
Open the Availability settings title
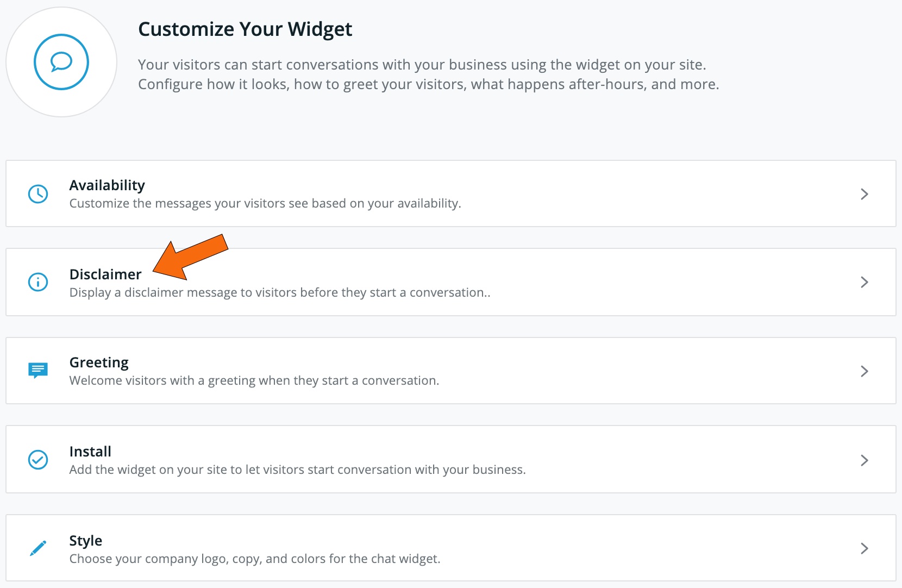coord(107,185)
